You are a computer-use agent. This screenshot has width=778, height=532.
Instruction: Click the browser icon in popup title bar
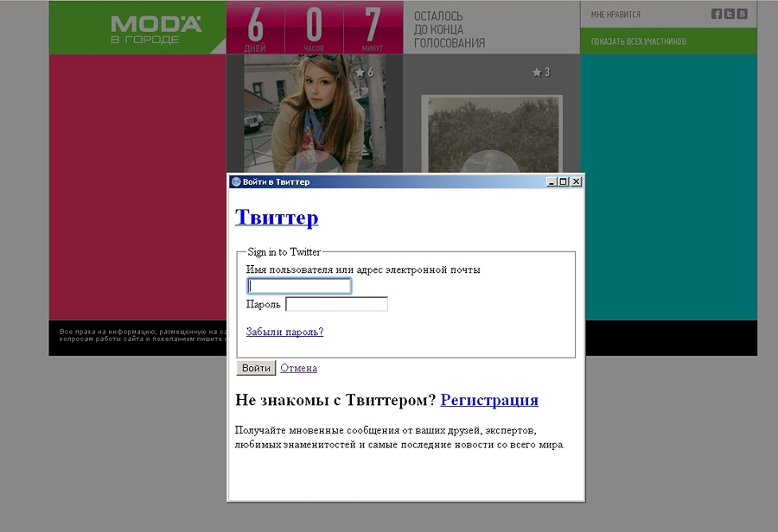236,182
